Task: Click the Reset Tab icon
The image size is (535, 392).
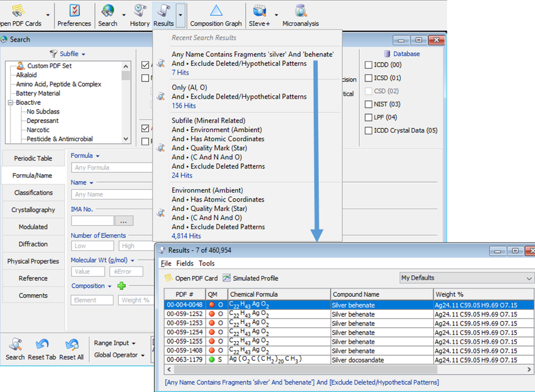Action: [42, 344]
